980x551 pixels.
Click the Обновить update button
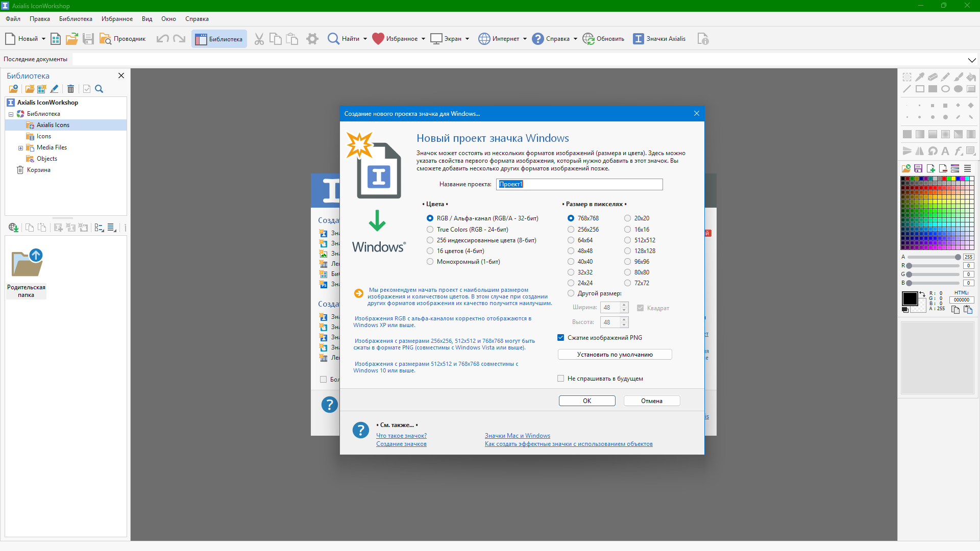(x=603, y=39)
